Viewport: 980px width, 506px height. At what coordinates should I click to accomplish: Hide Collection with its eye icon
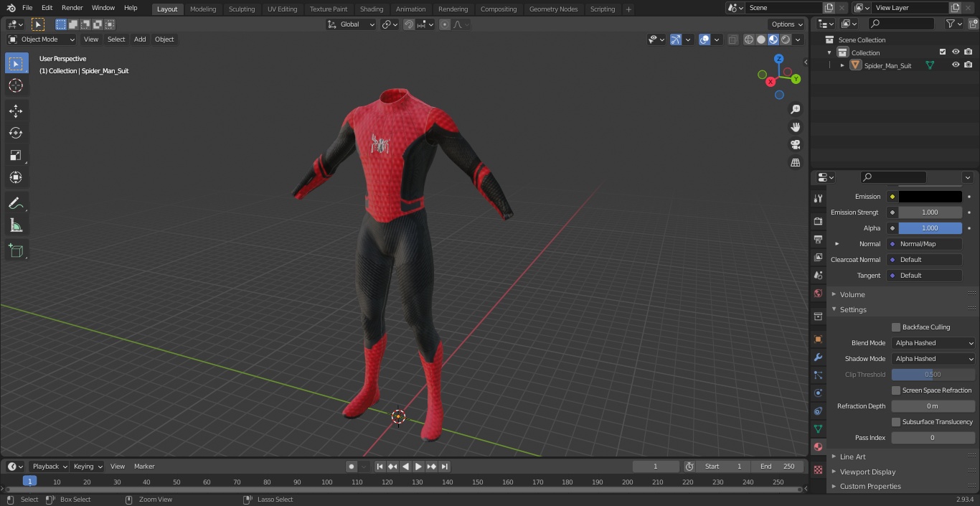pyautogui.click(x=956, y=52)
